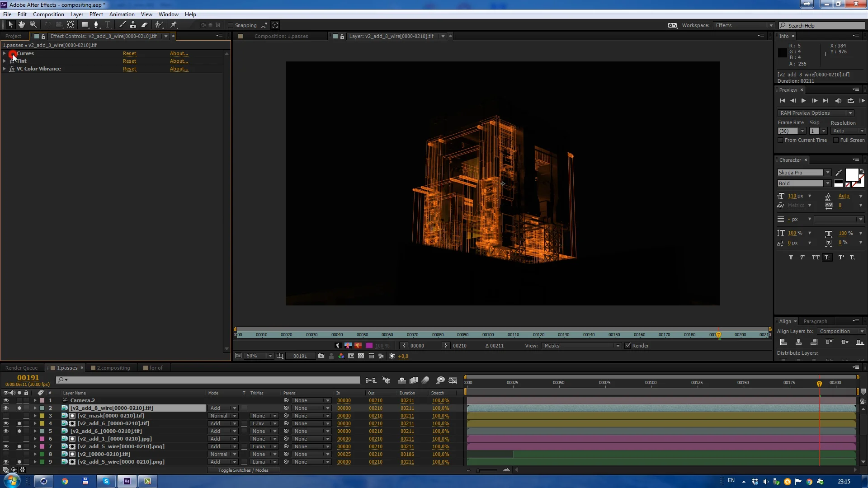Viewport: 868px width, 488px height.
Task: Hide the v2_add_8_wire layer eye toggle
Action: click(6, 408)
